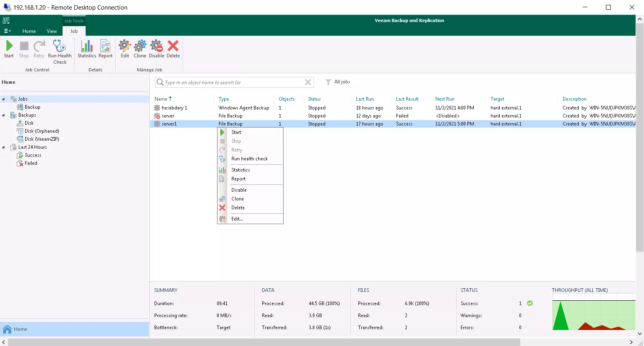
Task: Choose Edit... in the context menu
Action: (x=250, y=219)
